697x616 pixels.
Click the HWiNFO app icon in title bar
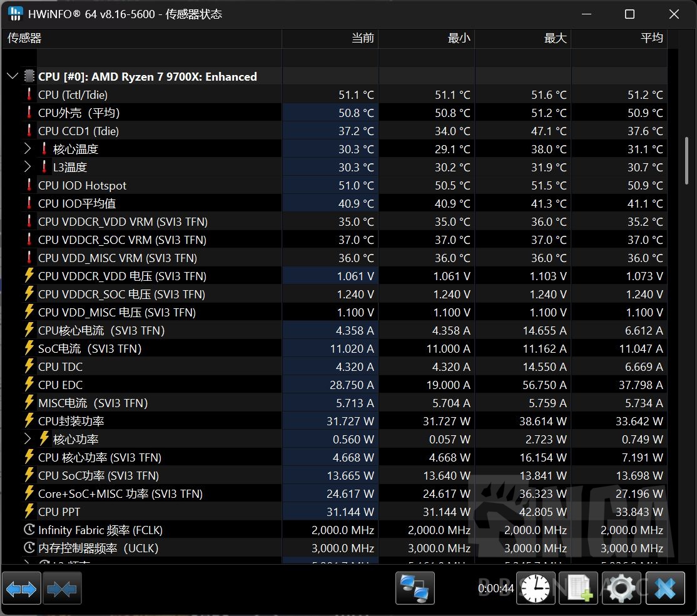(x=15, y=14)
